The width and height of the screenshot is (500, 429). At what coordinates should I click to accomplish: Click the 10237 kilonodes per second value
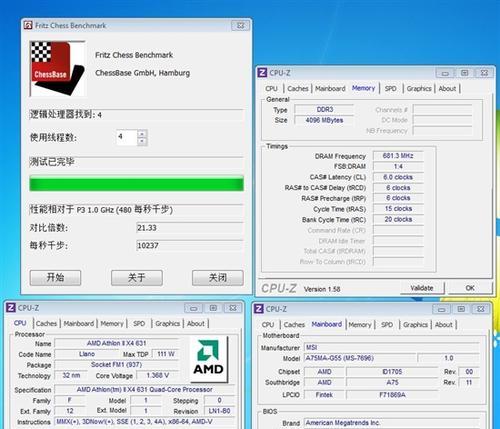tap(189, 245)
